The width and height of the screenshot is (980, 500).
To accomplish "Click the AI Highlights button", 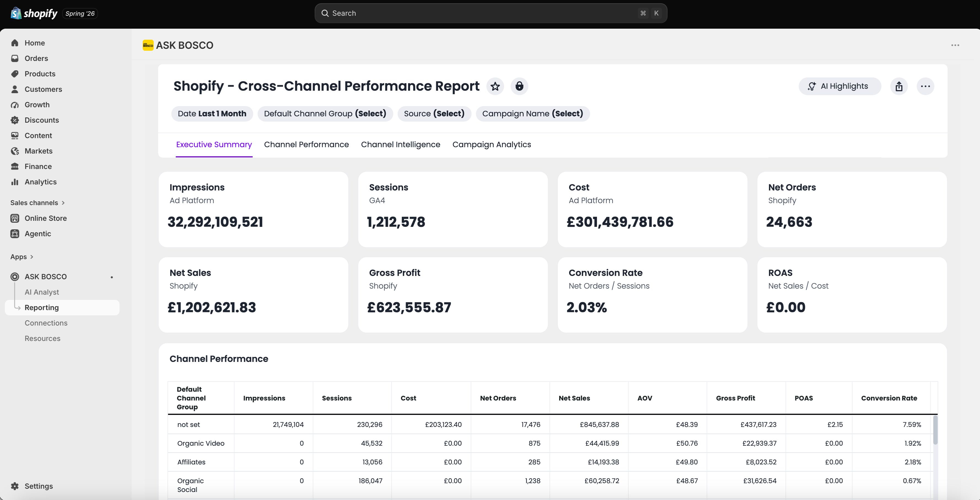I will click(840, 86).
